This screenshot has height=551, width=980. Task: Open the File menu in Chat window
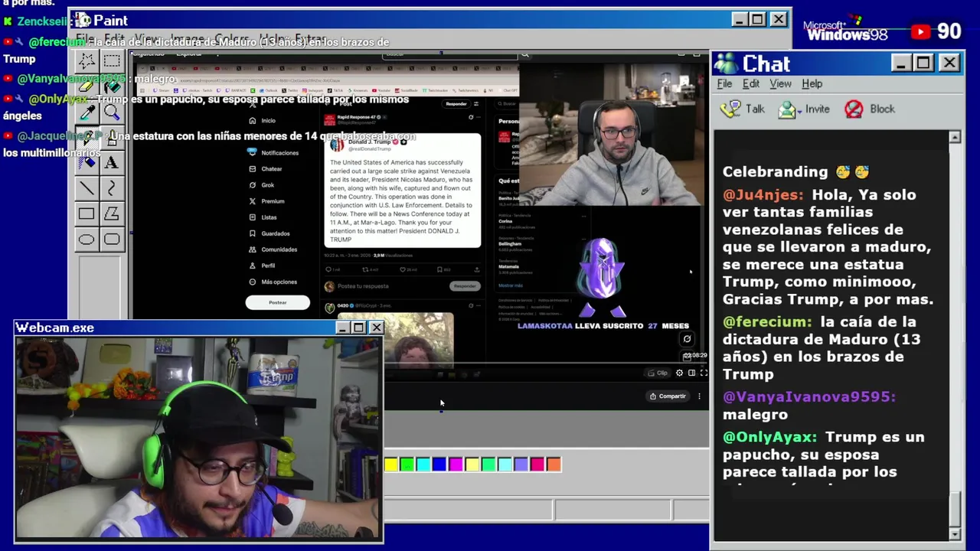(724, 83)
